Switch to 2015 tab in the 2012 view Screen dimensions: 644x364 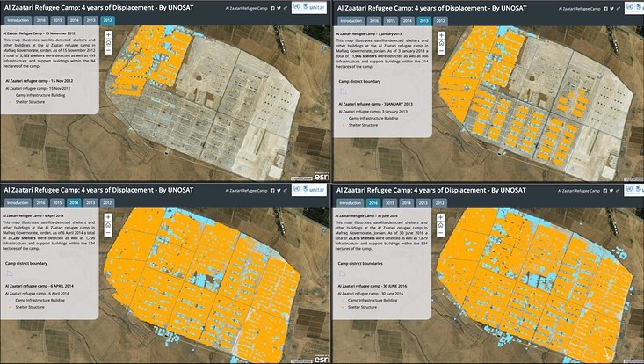coord(57,20)
